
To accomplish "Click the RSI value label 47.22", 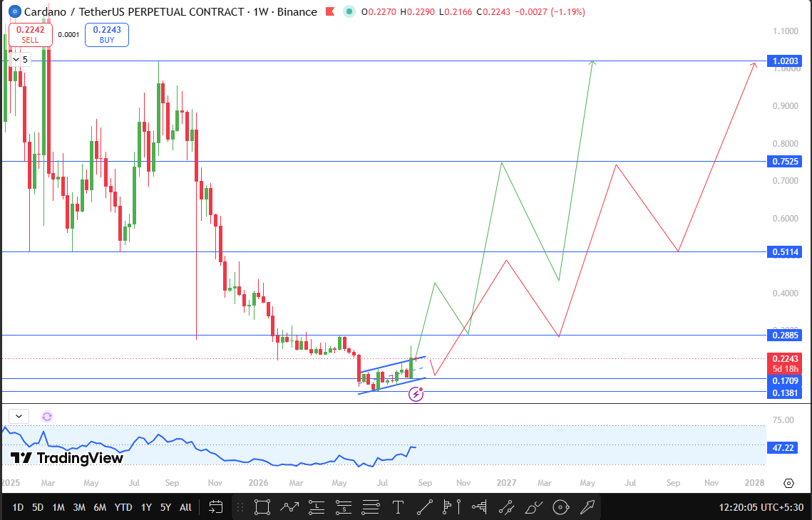I will 783,447.
